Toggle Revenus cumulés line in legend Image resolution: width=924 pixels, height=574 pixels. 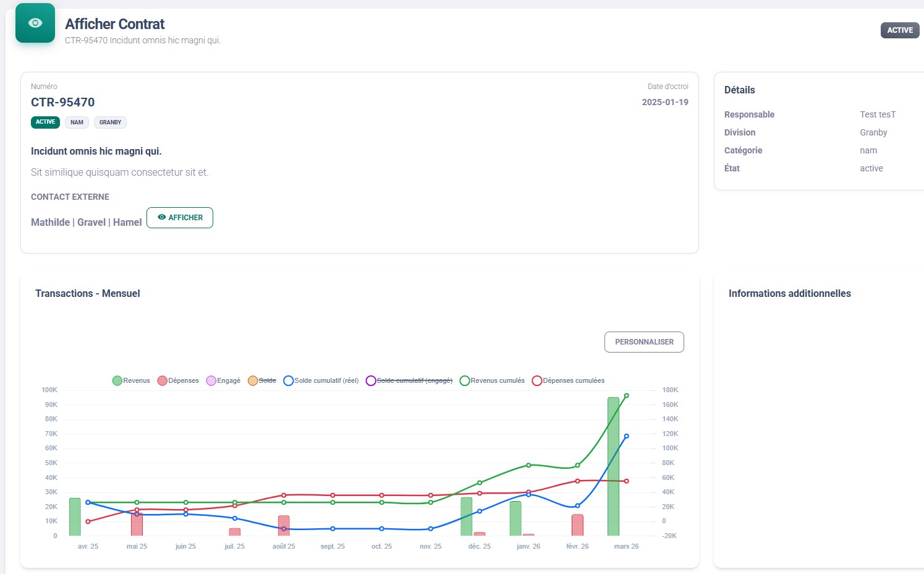492,380
